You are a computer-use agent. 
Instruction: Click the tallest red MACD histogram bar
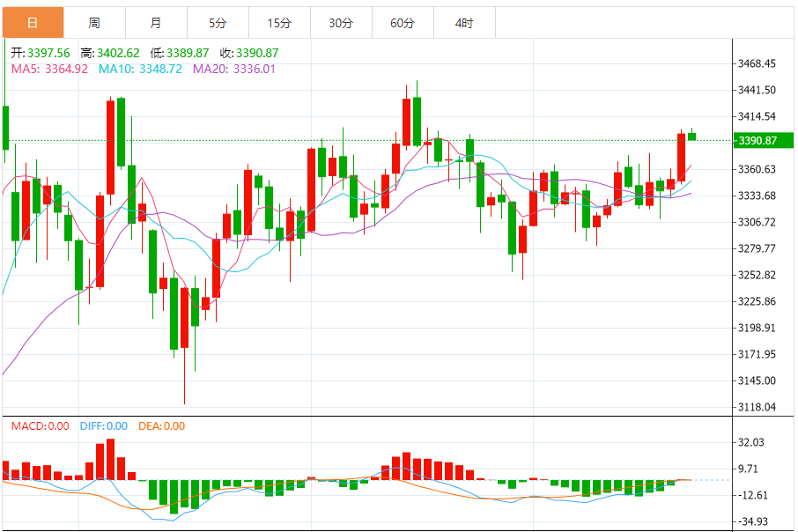pyautogui.click(x=110, y=459)
